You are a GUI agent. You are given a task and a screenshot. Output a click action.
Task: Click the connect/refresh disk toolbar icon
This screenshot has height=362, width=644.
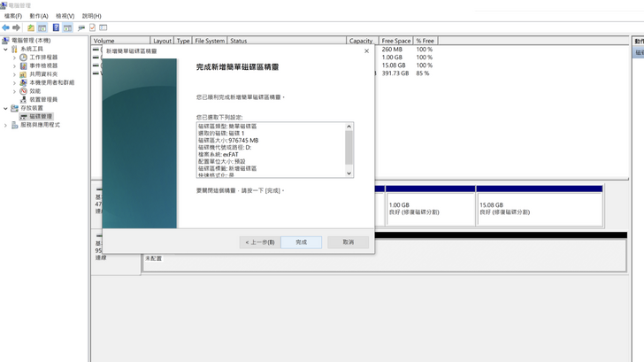click(81, 27)
